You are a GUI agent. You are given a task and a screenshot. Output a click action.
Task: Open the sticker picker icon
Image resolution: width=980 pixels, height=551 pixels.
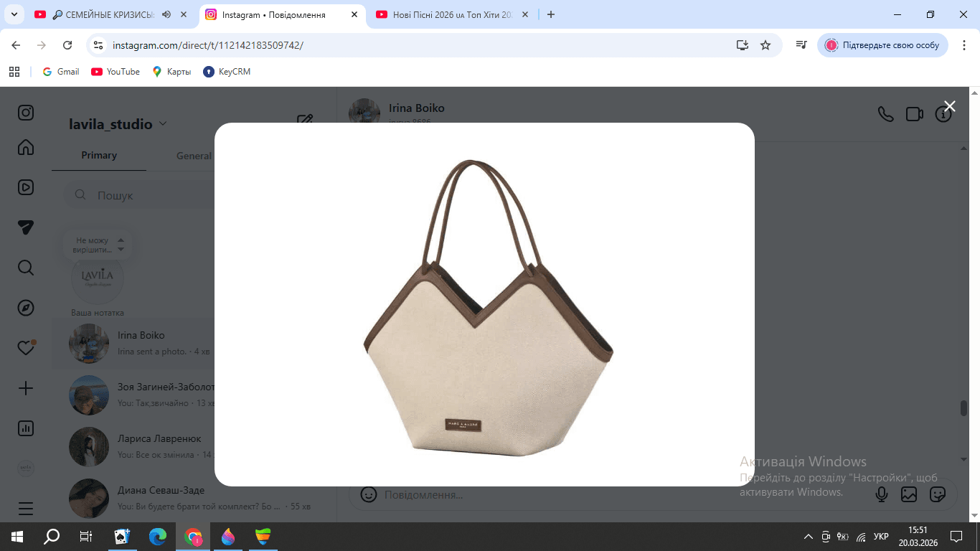click(x=937, y=494)
